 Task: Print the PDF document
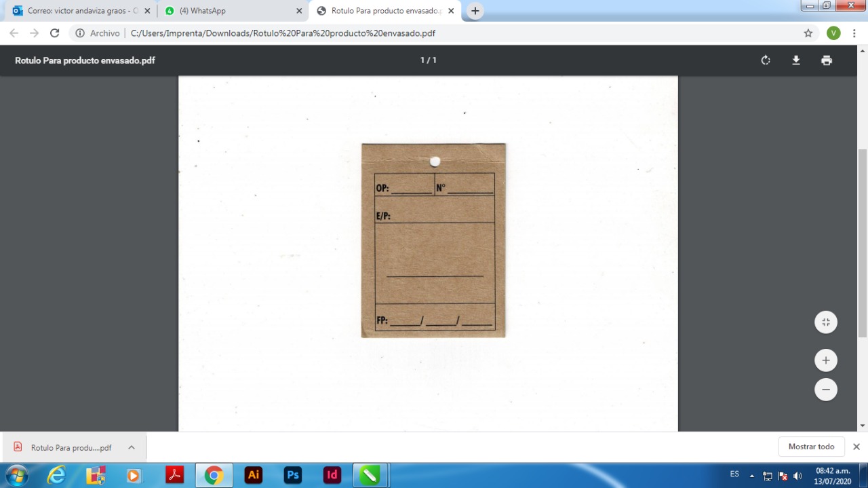[x=826, y=60]
